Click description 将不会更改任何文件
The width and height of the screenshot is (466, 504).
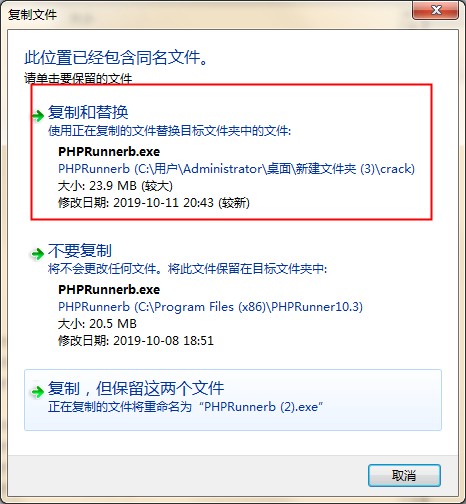coord(188,268)
